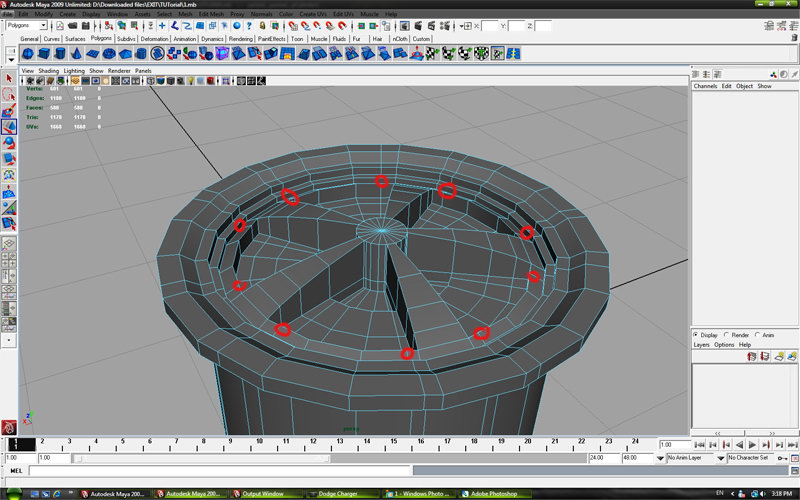The image size is (800, 500).
Task: Choose the Render radio button
Action: click(x=728, y=335)
